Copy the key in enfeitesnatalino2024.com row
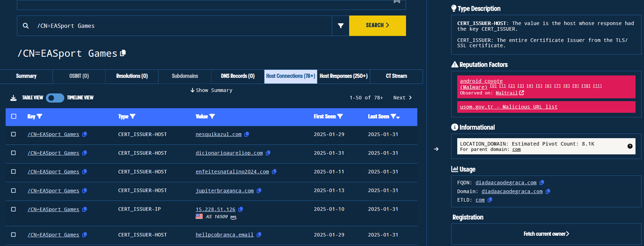The image size is (644, 246). click(85, 172)
